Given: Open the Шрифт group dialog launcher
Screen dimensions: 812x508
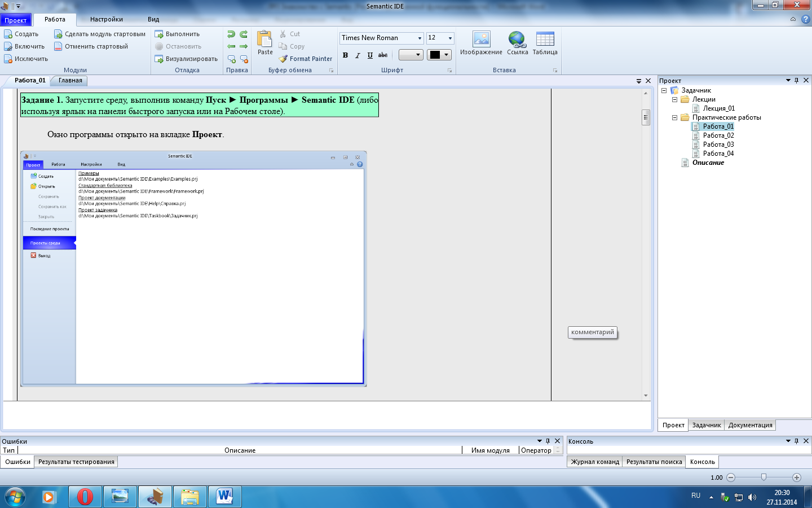Looking at the screenshot, I should point(449,71).
